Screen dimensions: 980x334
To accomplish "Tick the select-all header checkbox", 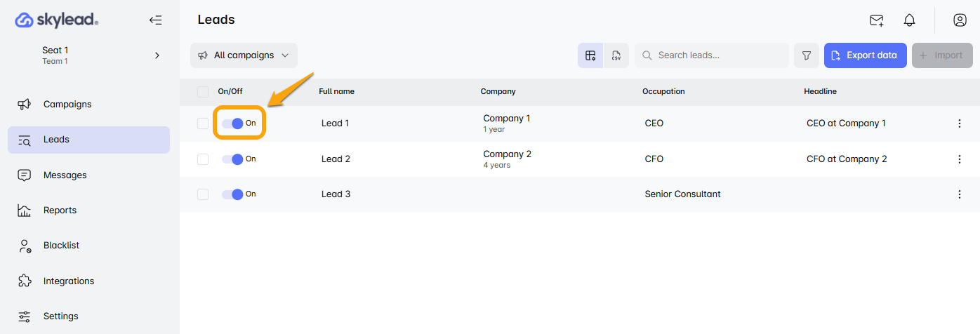I will (x=203, y=91).
